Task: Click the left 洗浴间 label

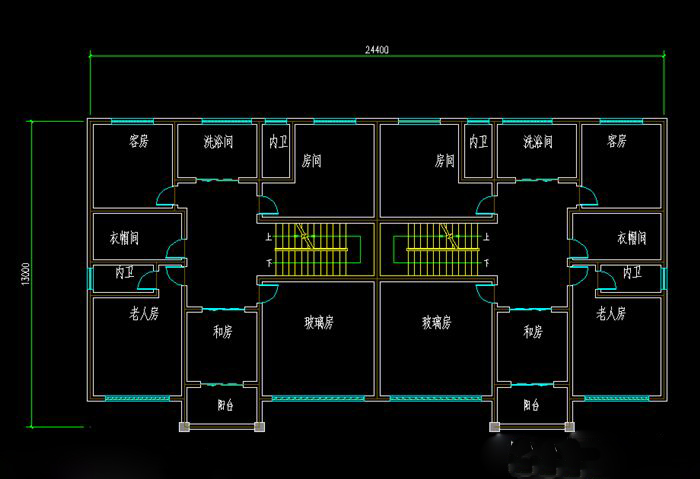Action: [217, 142]
